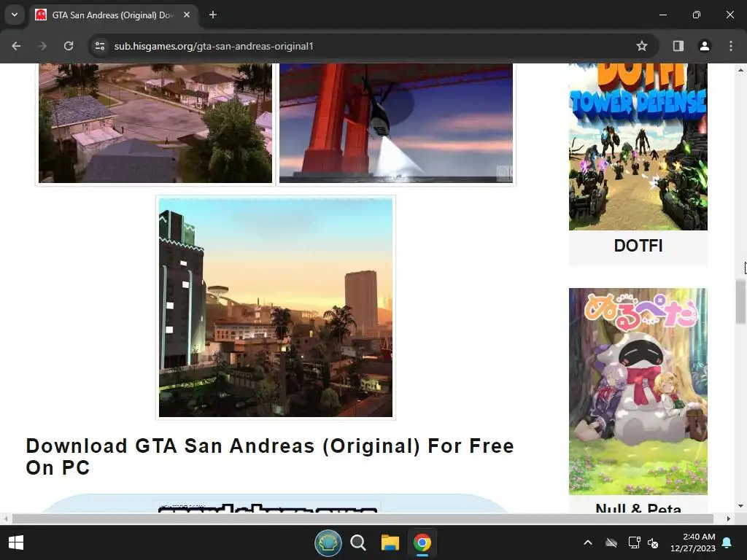Image resolution: width=747 pixels, height=560 pixels.
Task: Open taskbar Search
Action: (357, 542)
